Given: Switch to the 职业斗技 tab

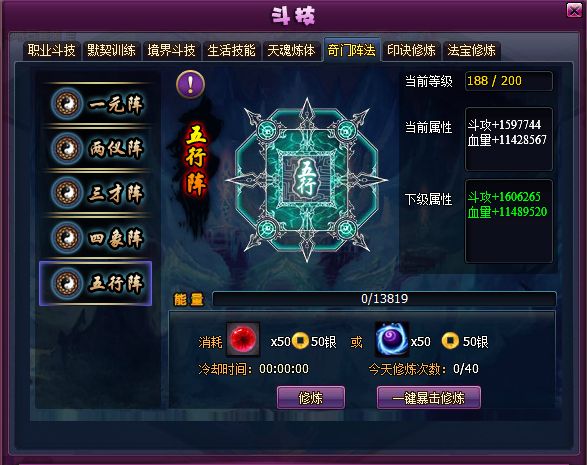Looking at the screenshot, I should click(51, 51).
